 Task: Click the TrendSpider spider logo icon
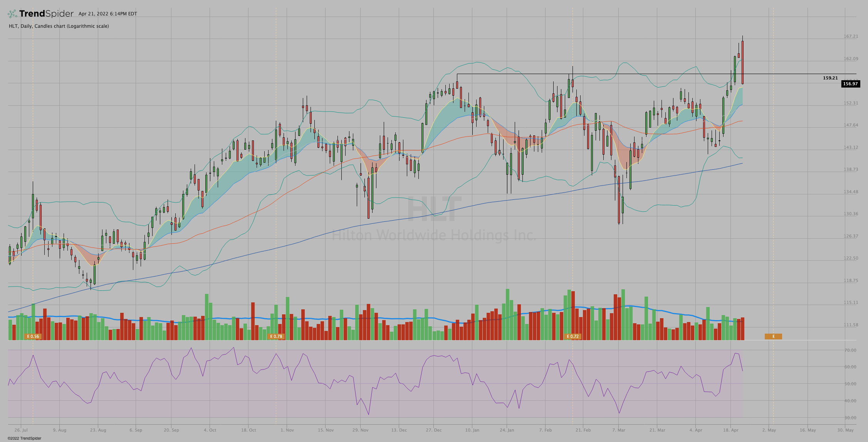(x=12, y=14)
